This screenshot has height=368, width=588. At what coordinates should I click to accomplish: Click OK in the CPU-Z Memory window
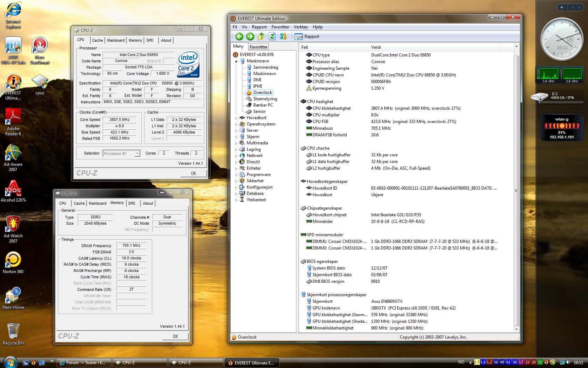(175, 336)
